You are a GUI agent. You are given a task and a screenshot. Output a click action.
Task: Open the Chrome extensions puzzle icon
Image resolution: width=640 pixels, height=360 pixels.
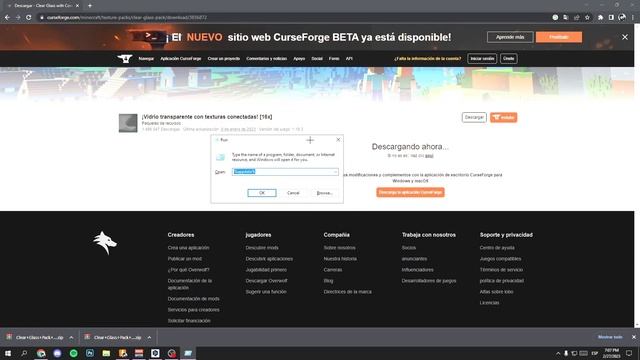(600, 18)
